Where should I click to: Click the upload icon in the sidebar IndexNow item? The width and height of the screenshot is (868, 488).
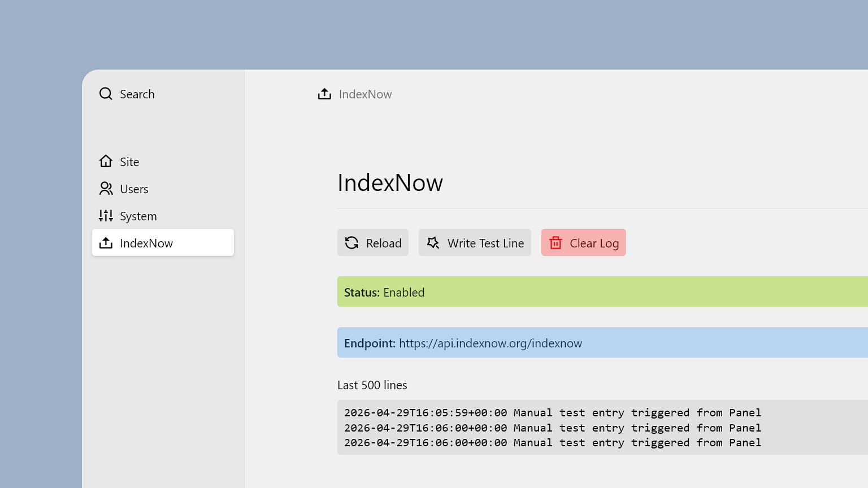pyautogui.click(x=106, y=243)
